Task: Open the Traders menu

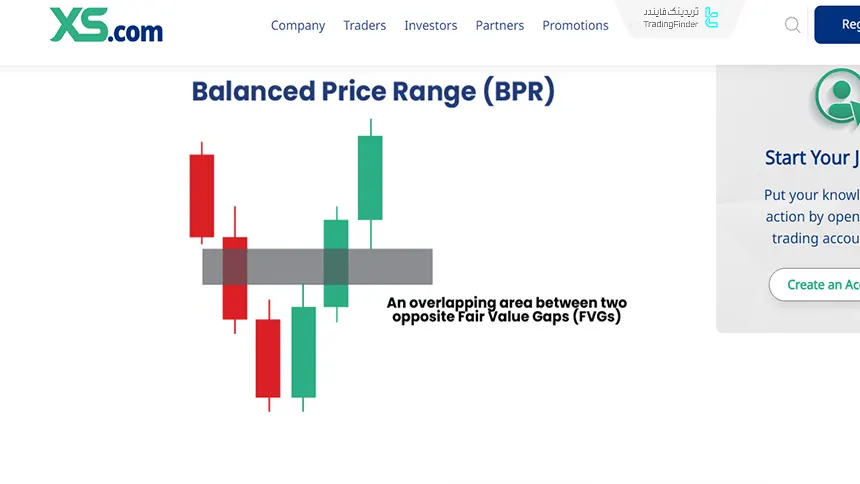Action: pyautogui.click(x=364, y=26)
